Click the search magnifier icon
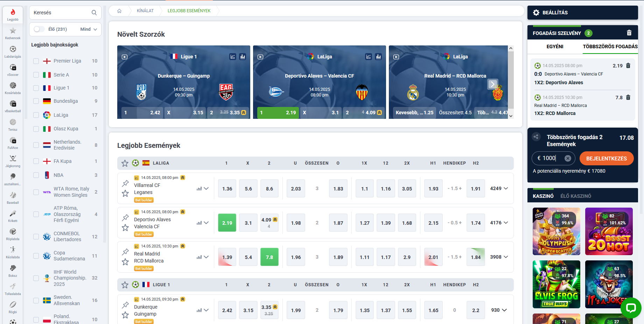Screen dimensions: 644x324 click(94, 13)
